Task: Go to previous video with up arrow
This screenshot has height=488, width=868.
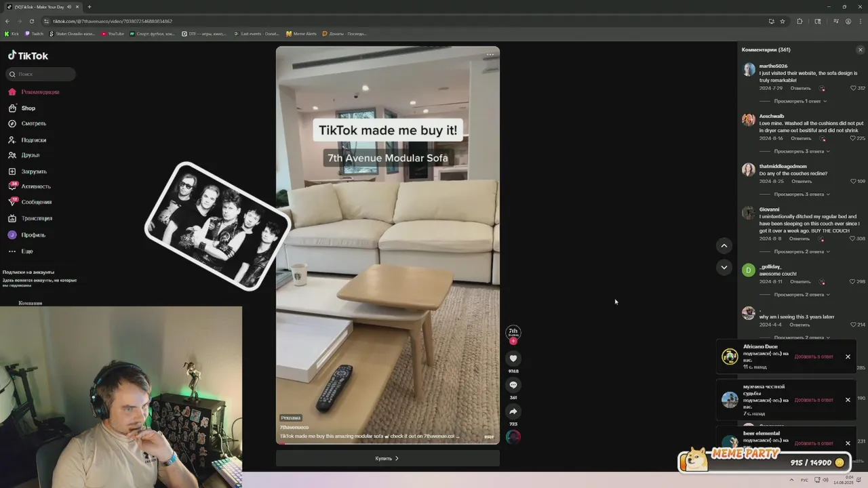Action: [724, 246]
